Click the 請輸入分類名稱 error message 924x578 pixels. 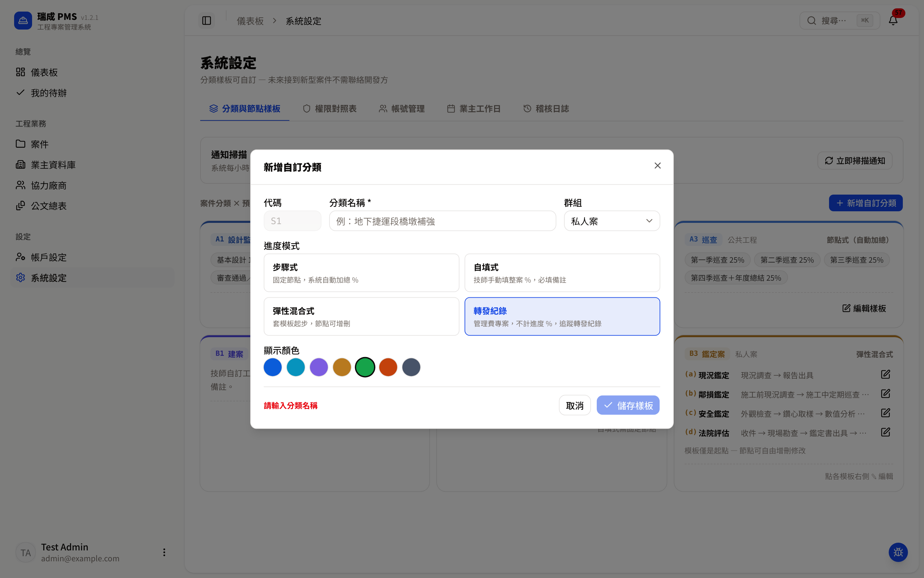[291, 405]
